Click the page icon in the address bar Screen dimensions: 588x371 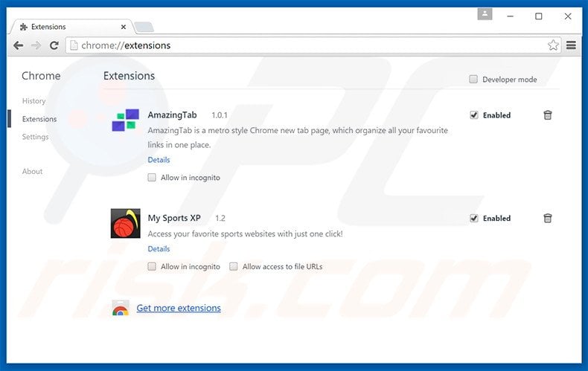tap(74, 45)
